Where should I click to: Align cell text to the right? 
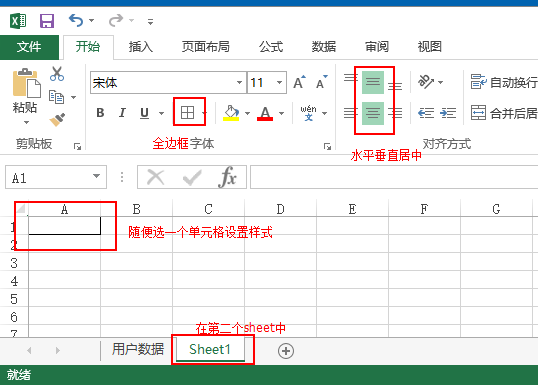395,113
